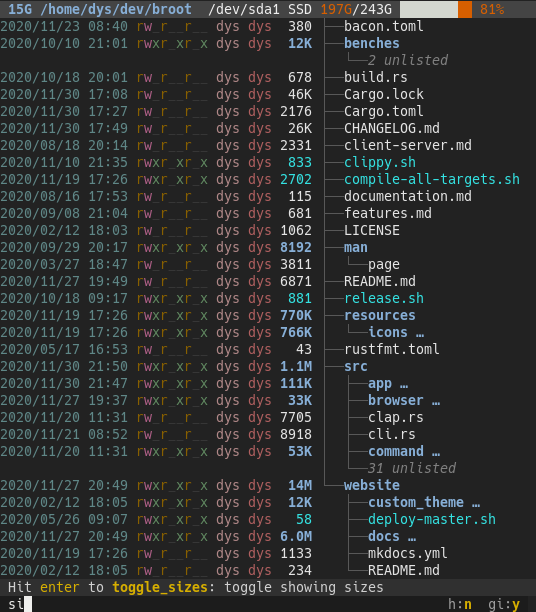This screenshot has width=536, height=612.
Task: Click the 6.0M size of docs
Action: 296,536
